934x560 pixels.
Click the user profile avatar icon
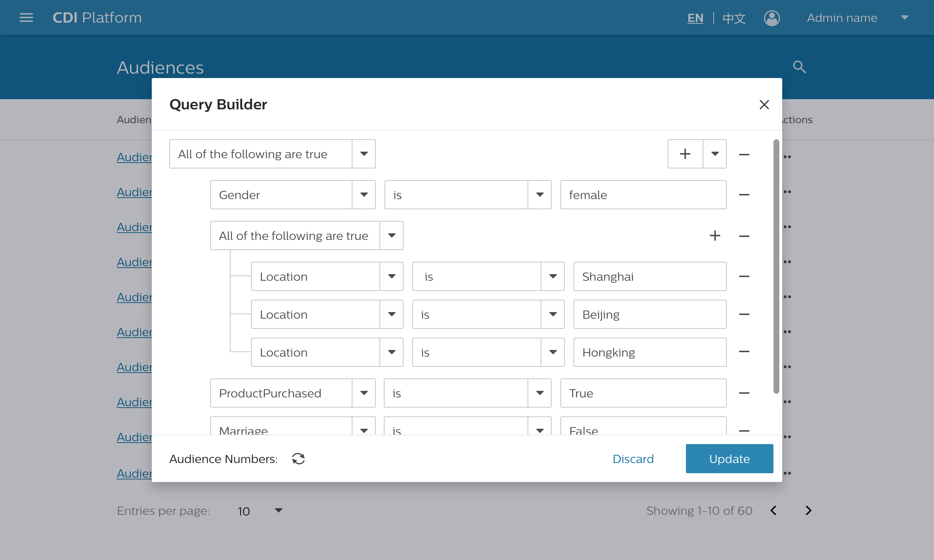pos(772,18)
